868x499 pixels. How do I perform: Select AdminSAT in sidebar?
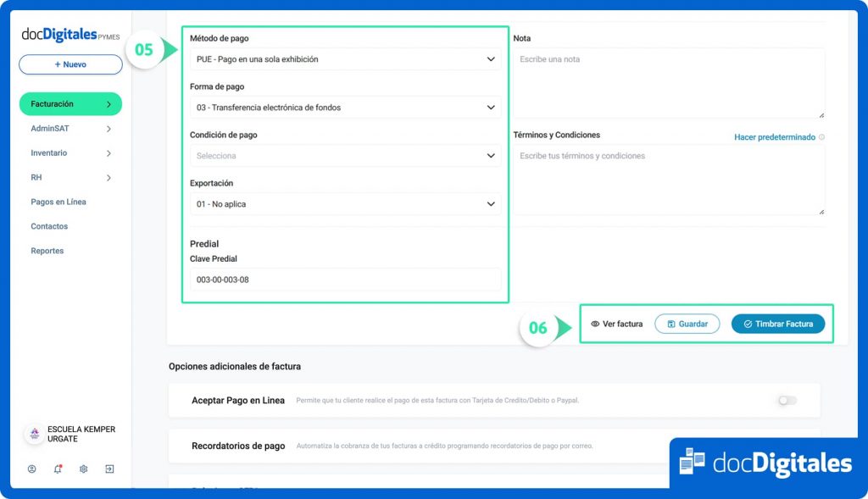50,128
